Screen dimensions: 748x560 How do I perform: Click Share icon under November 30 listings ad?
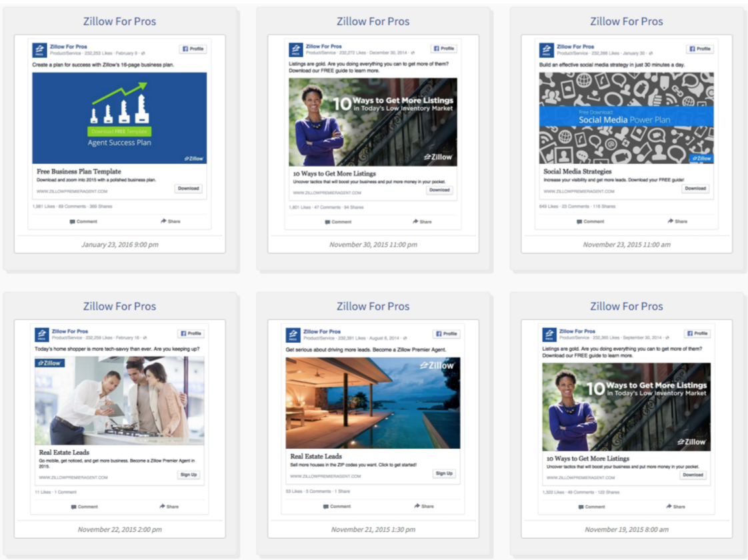(x=415, y=221)
